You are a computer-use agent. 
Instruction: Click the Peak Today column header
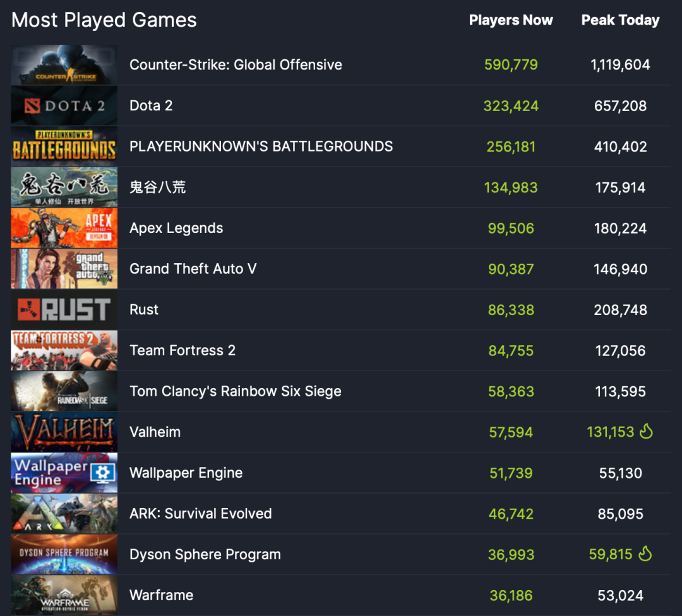620,20
